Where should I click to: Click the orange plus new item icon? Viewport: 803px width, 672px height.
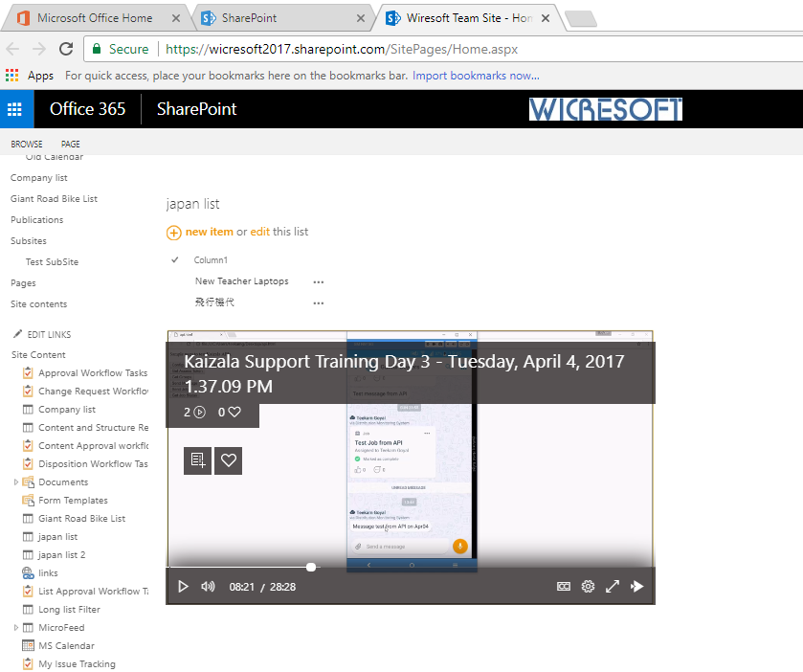(173, 233)
